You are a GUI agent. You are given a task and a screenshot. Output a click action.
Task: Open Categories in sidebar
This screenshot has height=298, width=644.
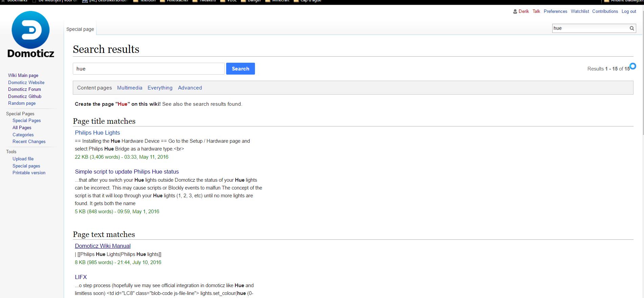[23, 135]
